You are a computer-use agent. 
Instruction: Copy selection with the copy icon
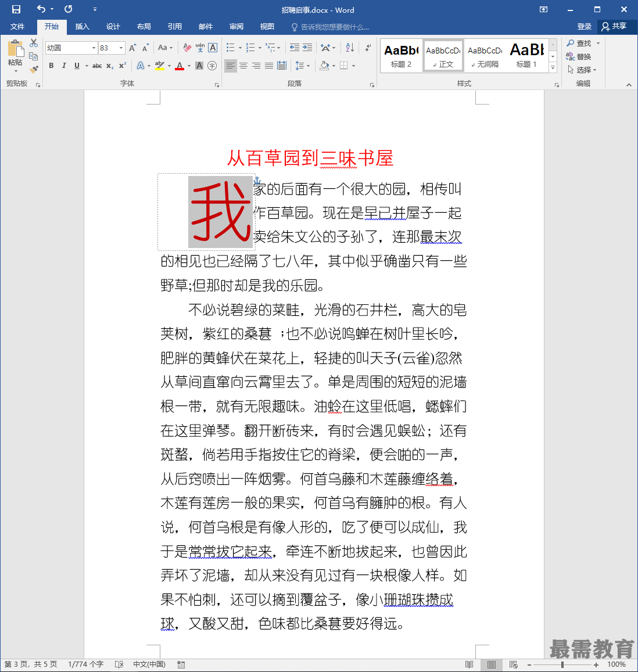34,56
